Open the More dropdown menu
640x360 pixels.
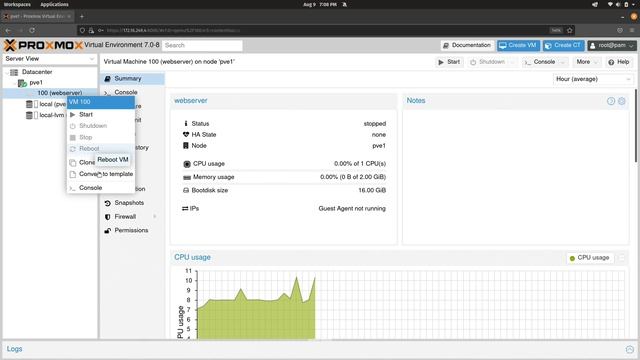point(587,62)
